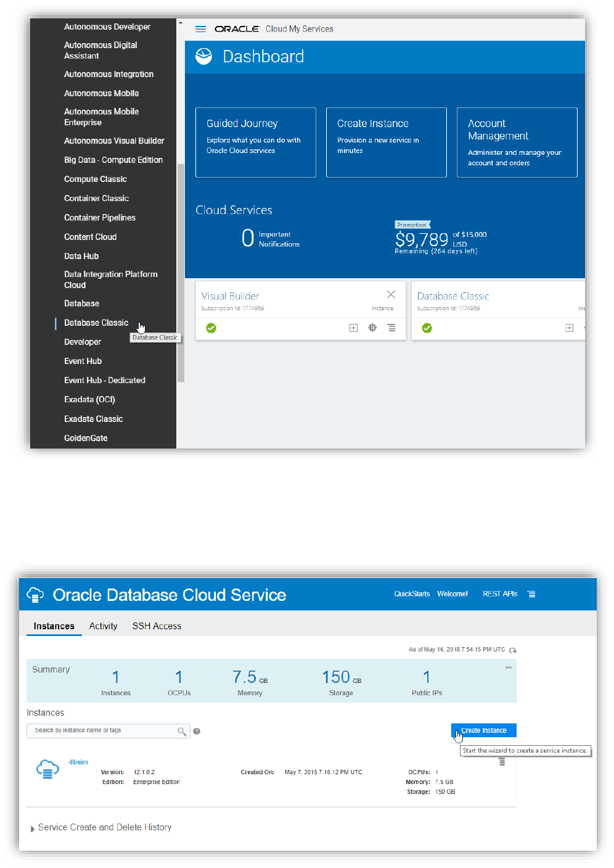Select Developer service
Screen dimensions: 614x868
point(83,342)
